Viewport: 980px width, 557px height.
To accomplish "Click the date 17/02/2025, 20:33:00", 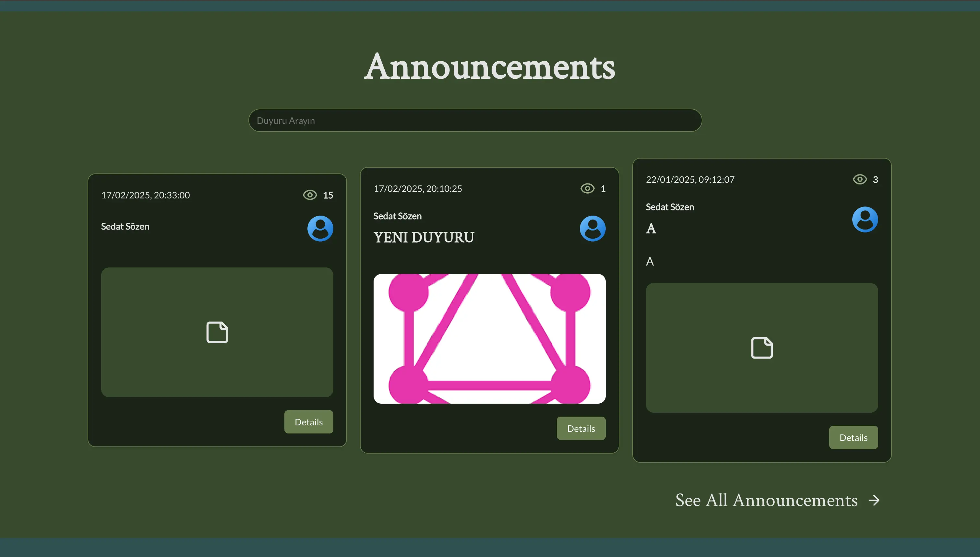I will pos(145,195).
